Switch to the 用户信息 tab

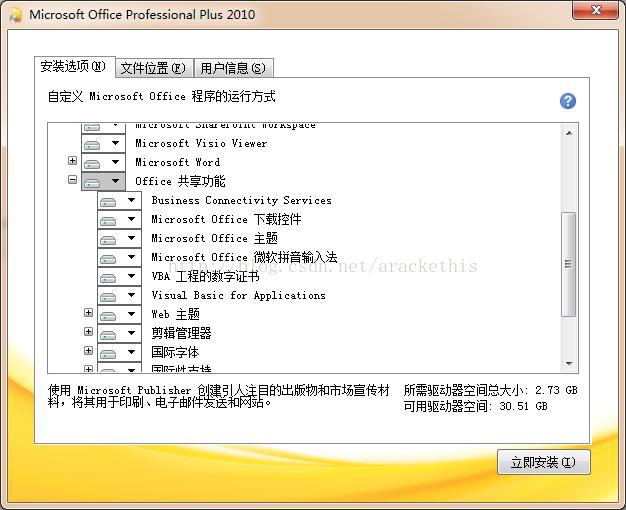coord(234,68)
